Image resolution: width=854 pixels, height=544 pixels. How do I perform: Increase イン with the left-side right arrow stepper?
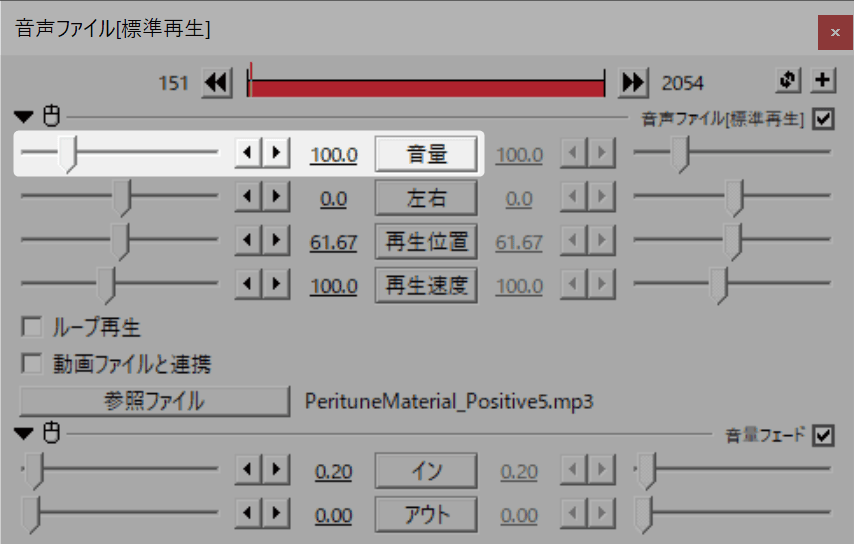pyautogui.click(x=276, y=469)
